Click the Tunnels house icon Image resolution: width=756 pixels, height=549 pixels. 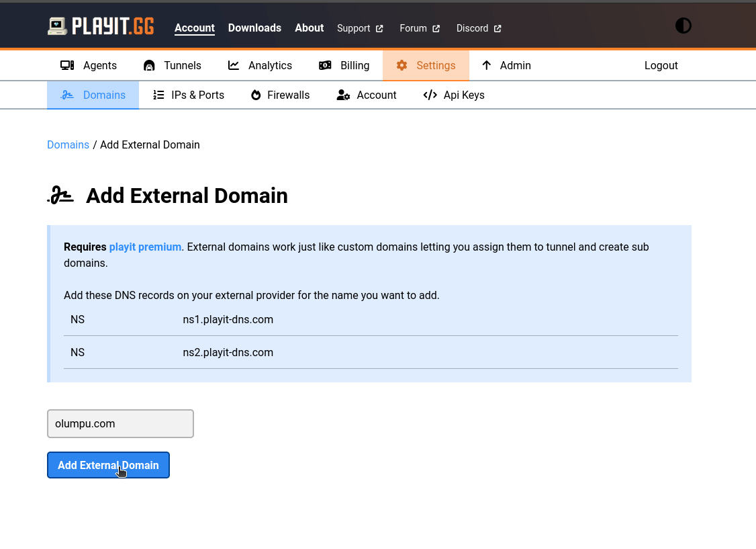point(148,65)
